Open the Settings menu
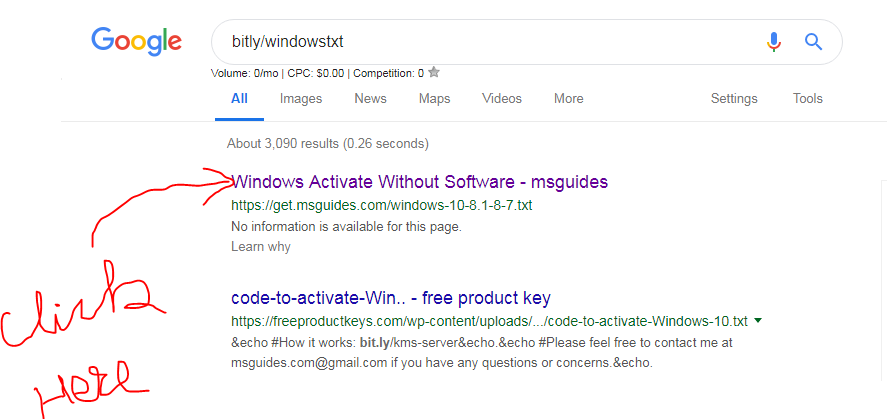Viewport: 887px width, 419px height. 734,98
